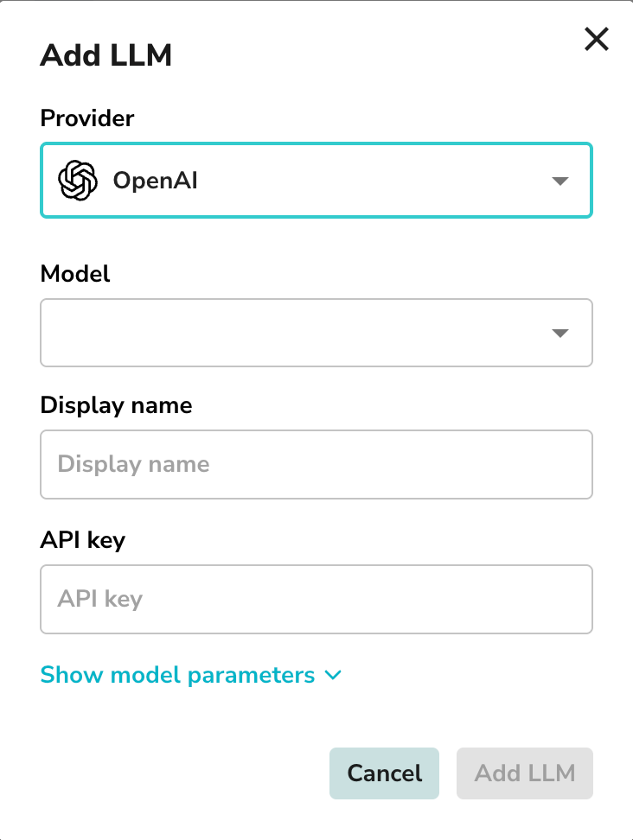
Task: Click the Provider field label
Action: [86, 118]
